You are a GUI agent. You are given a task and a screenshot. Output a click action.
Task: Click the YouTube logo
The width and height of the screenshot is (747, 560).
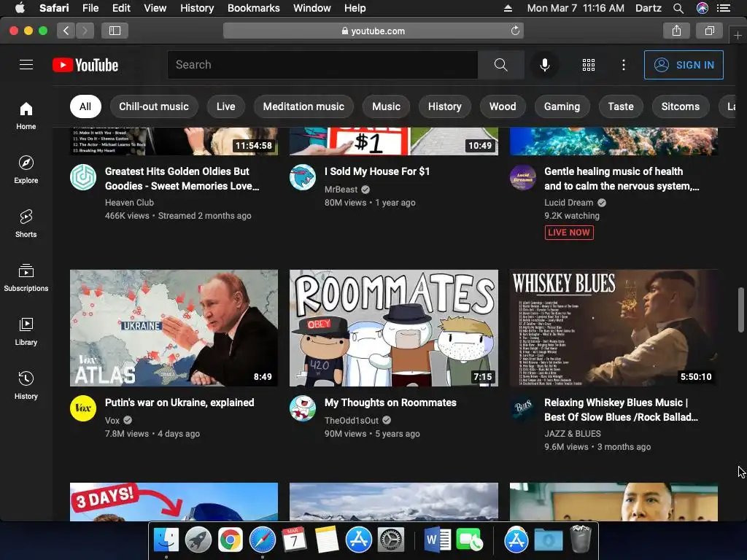tap(85, 65)
